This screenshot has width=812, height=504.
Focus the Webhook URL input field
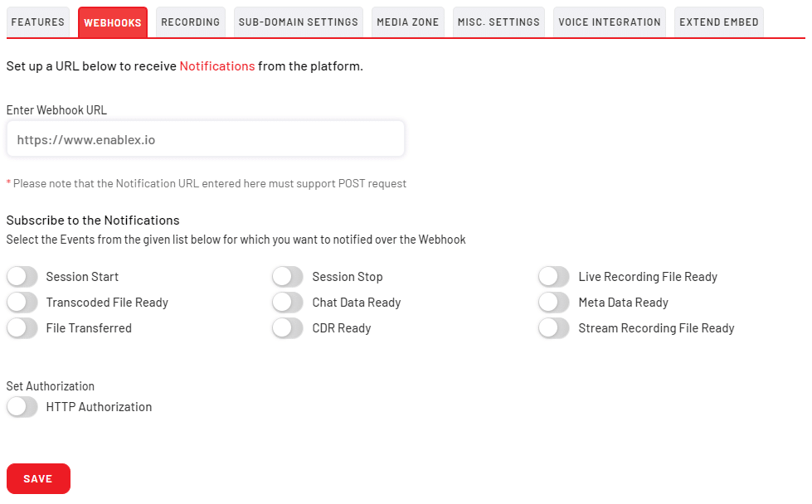tap(206, 138)
